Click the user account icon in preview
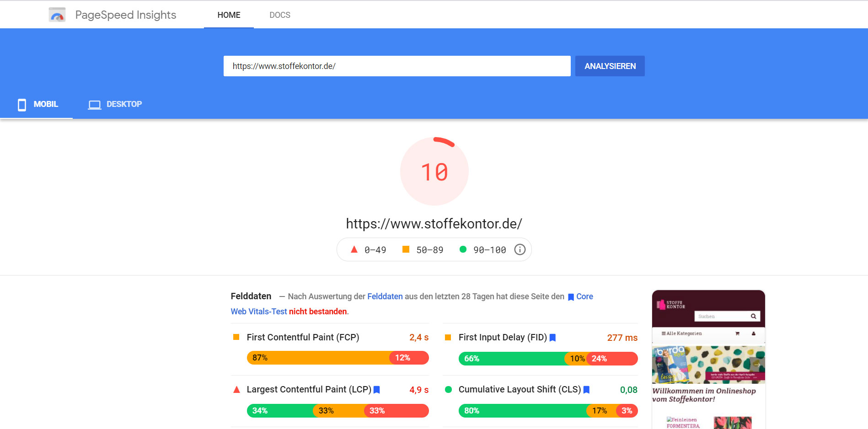 754,334
